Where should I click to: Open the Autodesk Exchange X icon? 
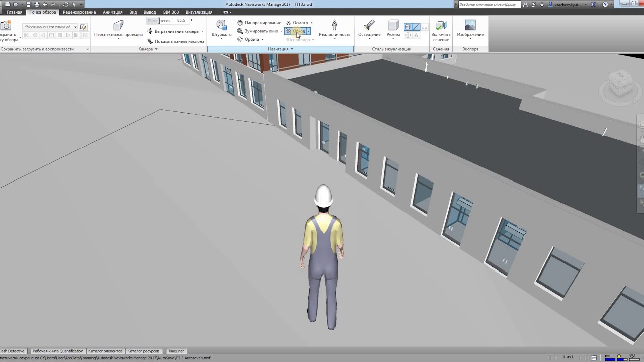[x=593, y=4]
